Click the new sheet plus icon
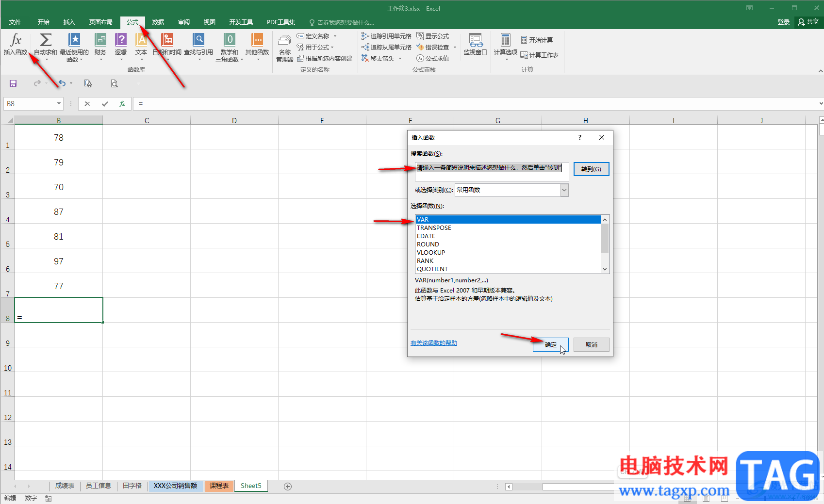This screenshot has height=504, width=824. pos(288,486)
